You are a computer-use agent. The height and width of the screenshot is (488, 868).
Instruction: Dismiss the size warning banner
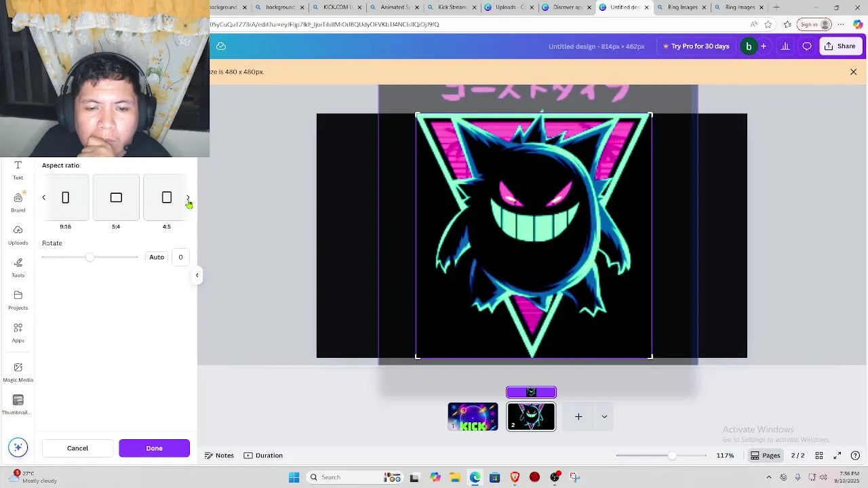[x=853, y=72]
